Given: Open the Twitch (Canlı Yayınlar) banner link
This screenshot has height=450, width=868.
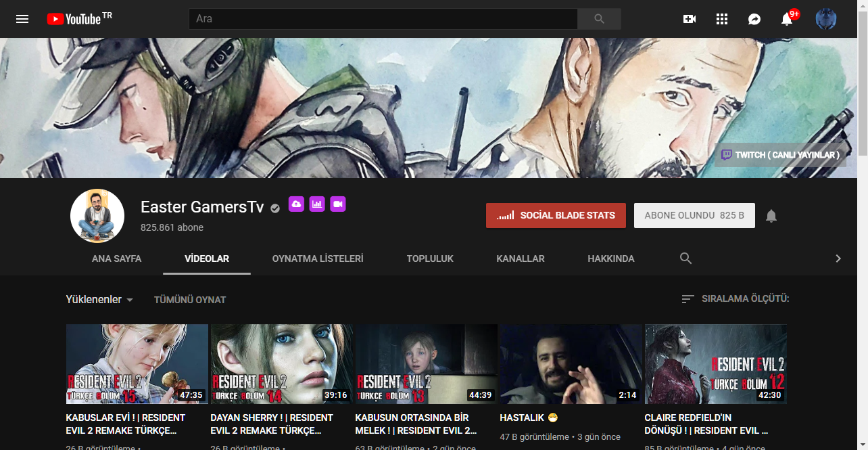Looking at the screenshot, I should [x=780, y=155].
